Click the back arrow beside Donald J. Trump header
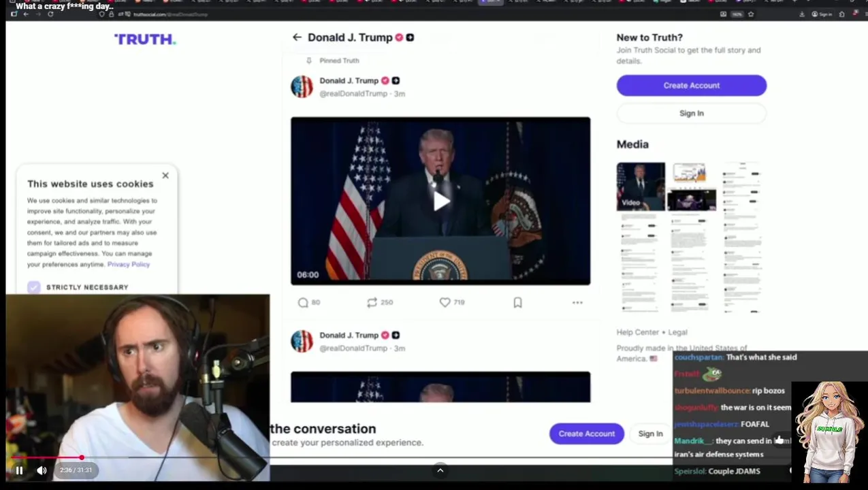This screenshot has height=490, width=868. (x=297, y=37)
